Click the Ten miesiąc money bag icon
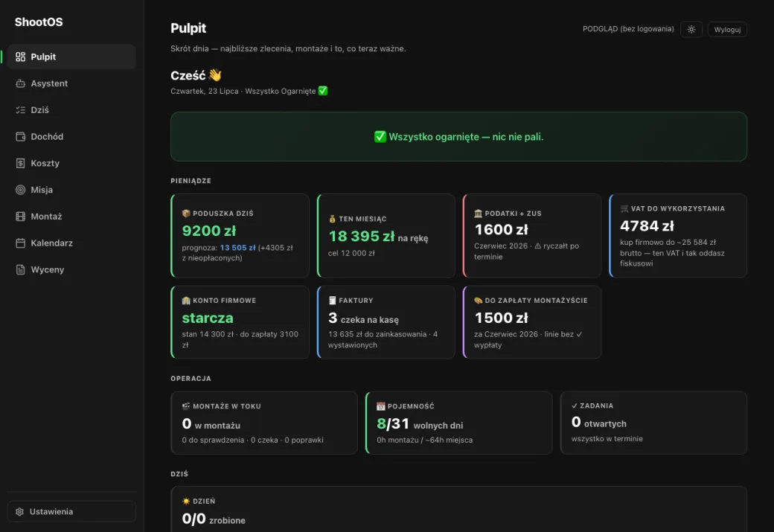This screenshot has width=774, height=532. coord(332,219)
